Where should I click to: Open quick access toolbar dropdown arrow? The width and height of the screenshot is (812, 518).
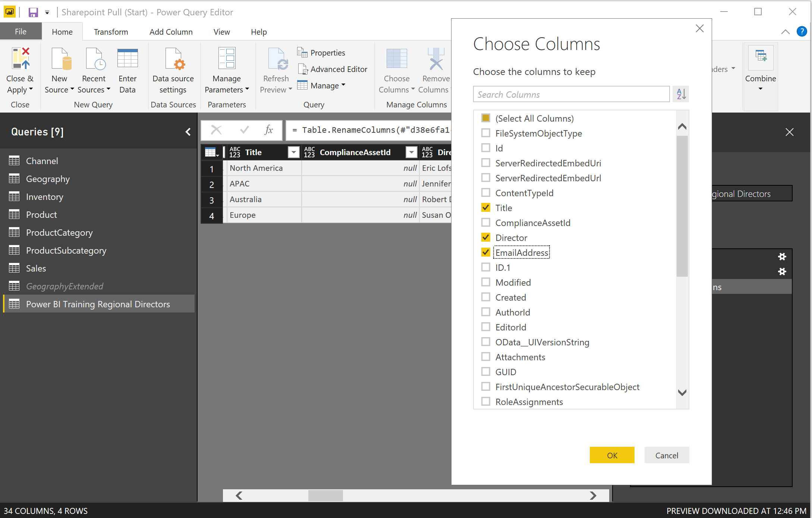[x=47, y=12]
